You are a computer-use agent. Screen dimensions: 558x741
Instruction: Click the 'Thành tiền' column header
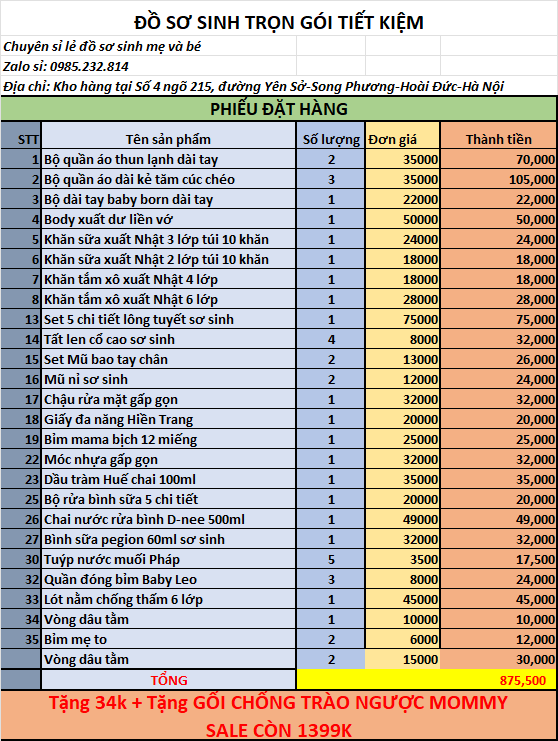point(498,135)
